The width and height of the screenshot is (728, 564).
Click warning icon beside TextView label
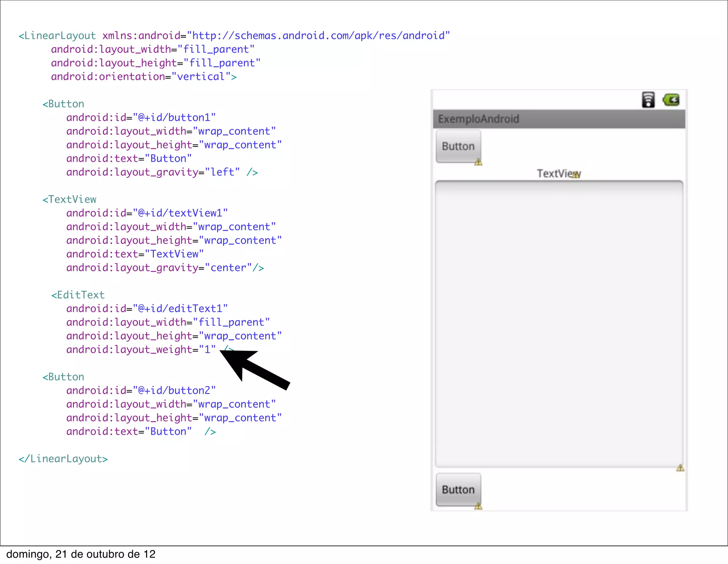pos(576,174)
